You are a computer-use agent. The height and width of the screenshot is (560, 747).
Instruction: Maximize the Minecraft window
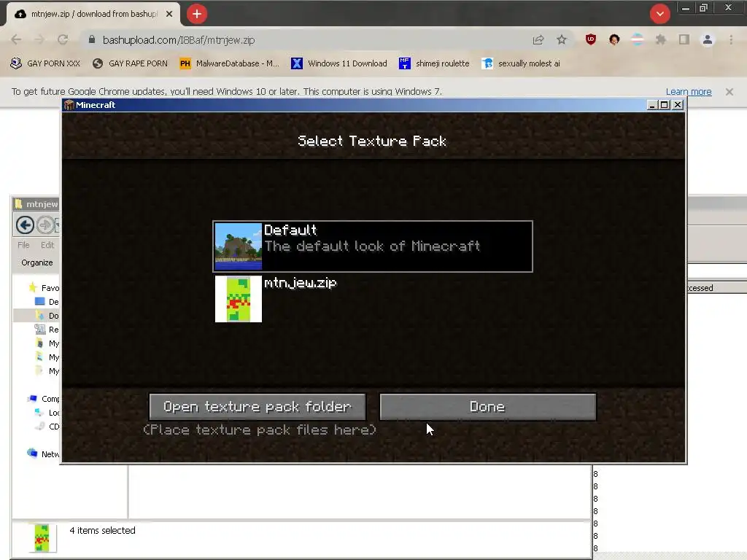pos(664,105)
